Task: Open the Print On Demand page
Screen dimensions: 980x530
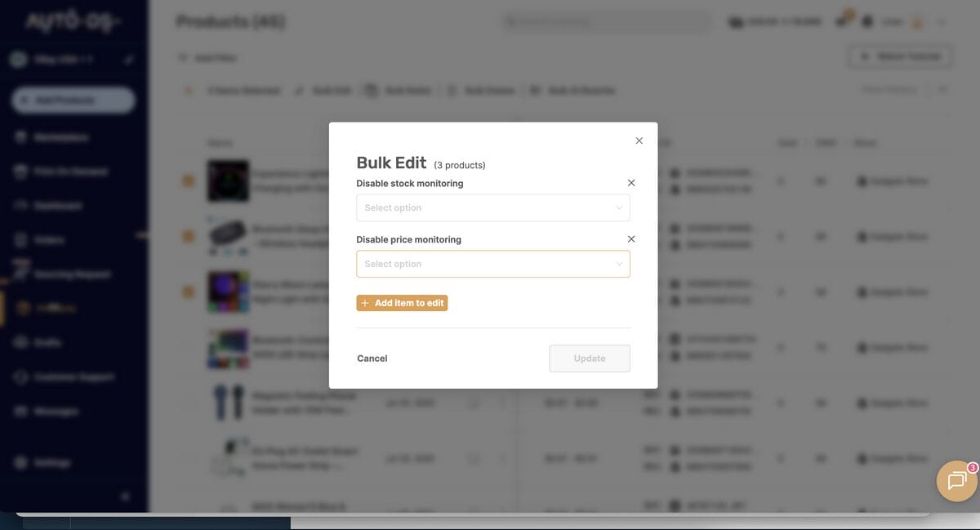Action: point(64,171)
